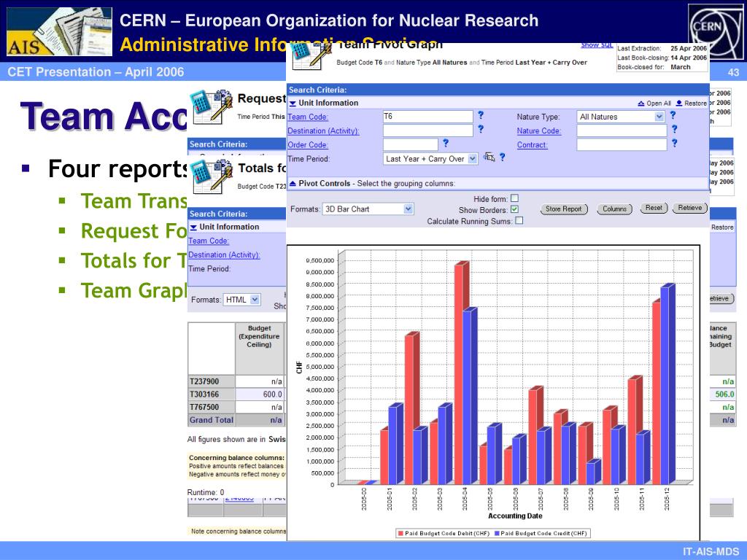
Task: Open the HTML Formats dropdown in the Totals window
Action: click(x=255, y=300)
